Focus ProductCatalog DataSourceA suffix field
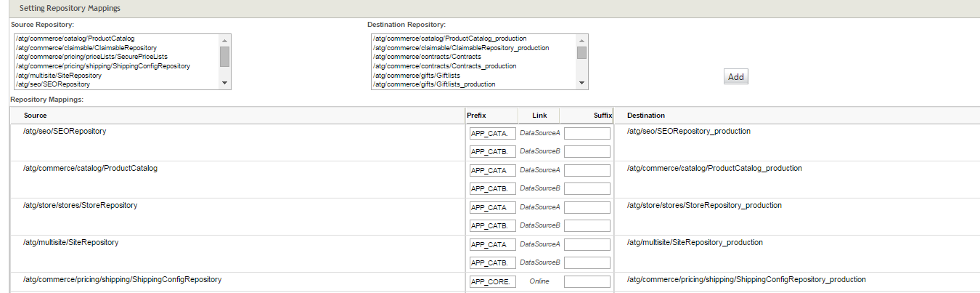 (x=587, y=170)
